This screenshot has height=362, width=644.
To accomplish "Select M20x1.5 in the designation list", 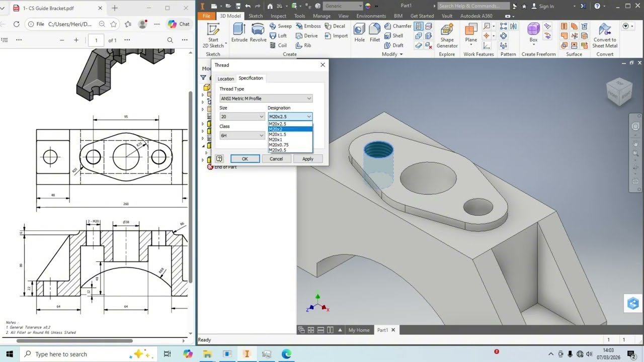I will point(290,134).
